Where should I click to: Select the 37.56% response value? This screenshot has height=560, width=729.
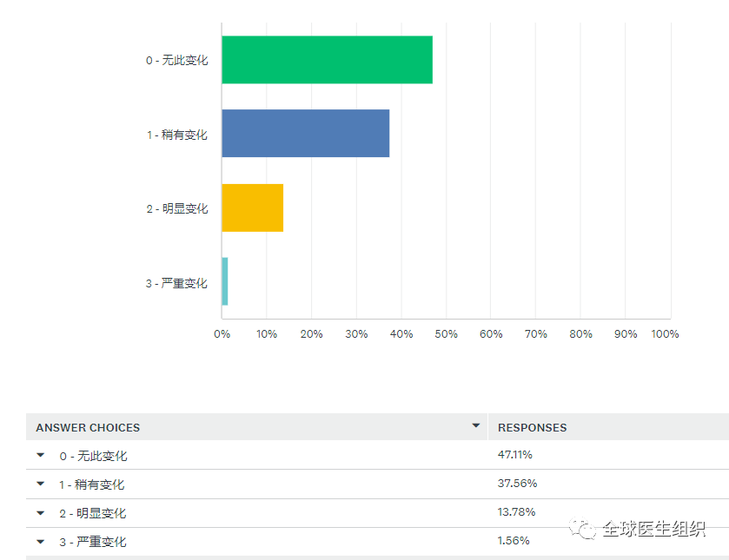(x=516, y=483)
